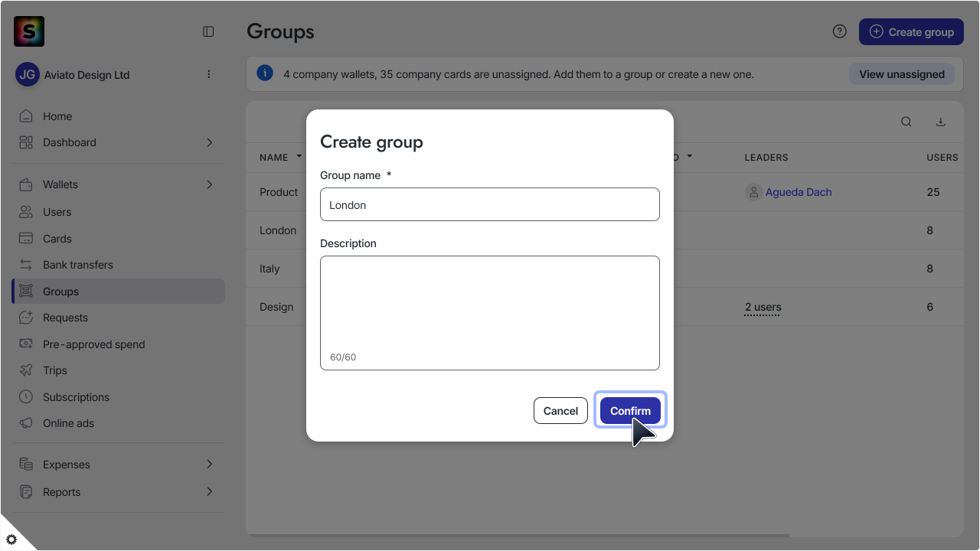Focus the Group name input field

click(x=490, y=204)
